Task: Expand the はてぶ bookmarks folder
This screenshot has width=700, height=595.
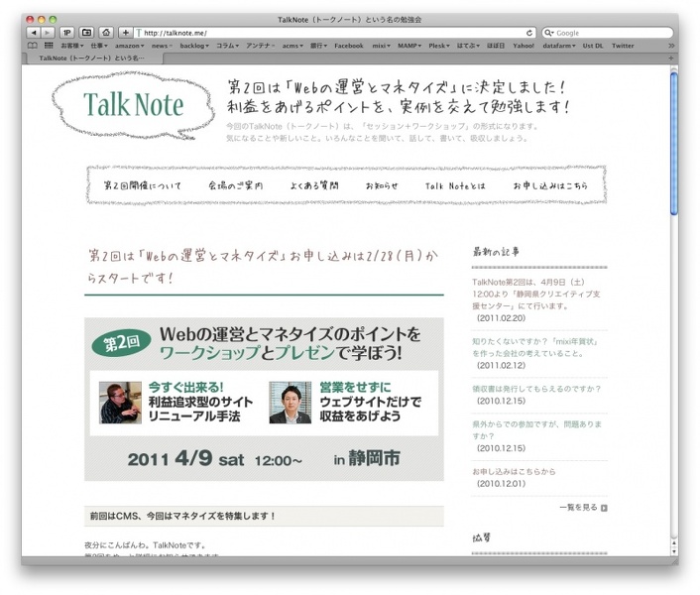Action: 468,46
